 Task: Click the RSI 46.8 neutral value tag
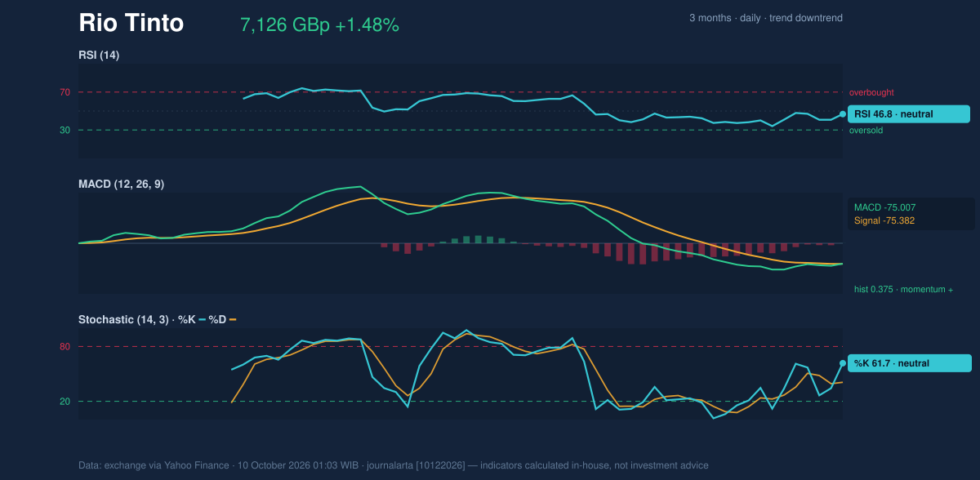909,114
